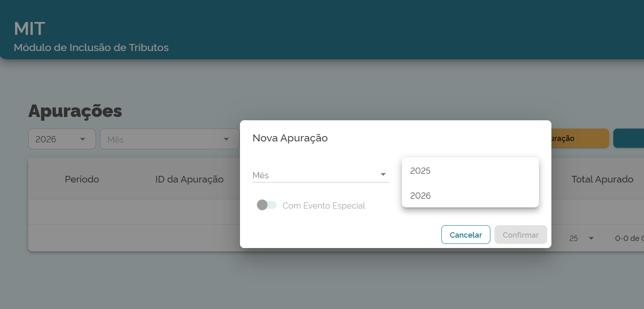Open the 2026 year filter dropdown
This screenshot has width=644, height=309.
(62, 139)
